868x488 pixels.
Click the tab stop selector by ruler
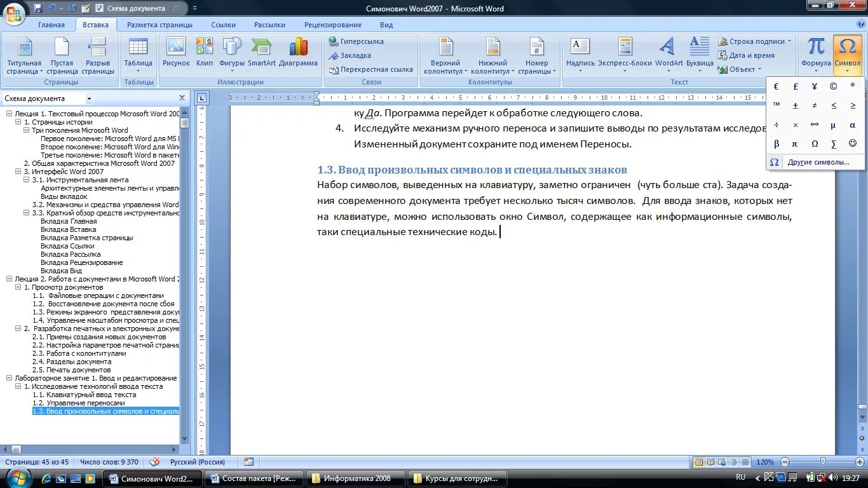(x=201, y=98)
